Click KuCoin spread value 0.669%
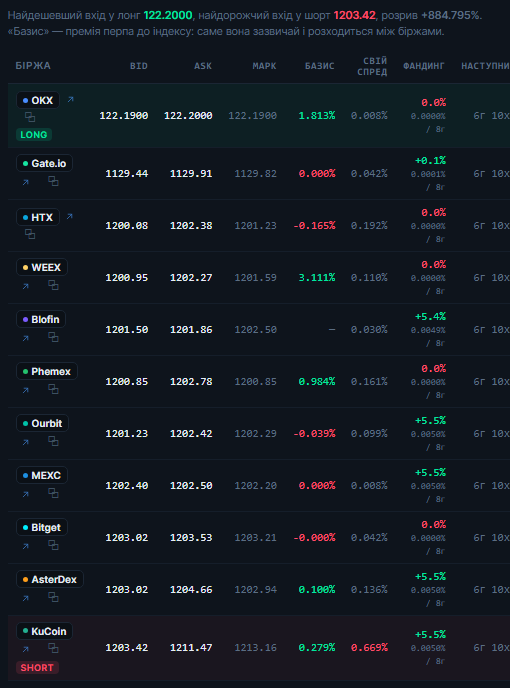Screen dimensions: 510x688 (x=369, y=648)
